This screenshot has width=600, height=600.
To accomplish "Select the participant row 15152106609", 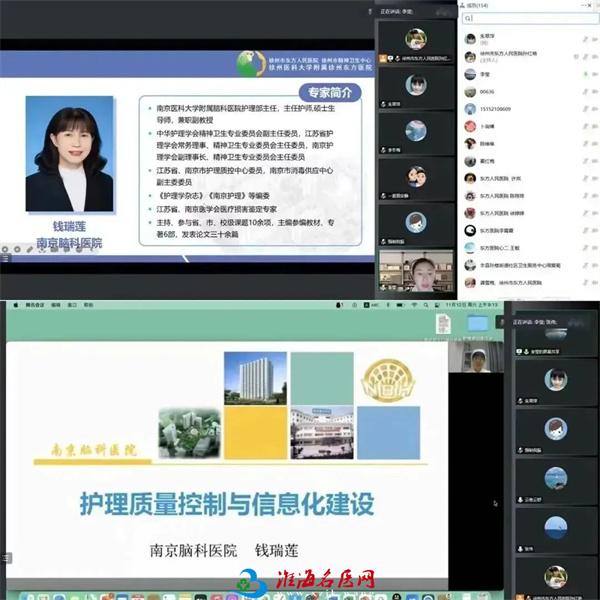I will point(530,109).
